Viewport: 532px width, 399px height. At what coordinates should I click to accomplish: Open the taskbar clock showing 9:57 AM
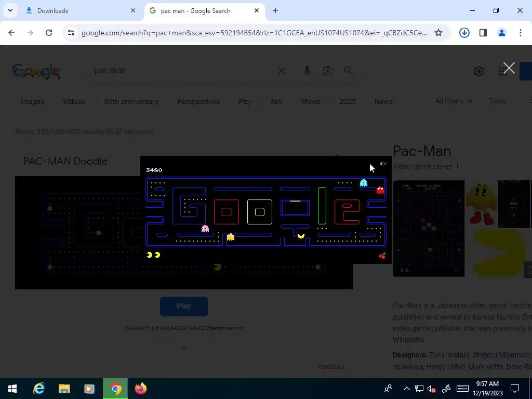(487, 389)
